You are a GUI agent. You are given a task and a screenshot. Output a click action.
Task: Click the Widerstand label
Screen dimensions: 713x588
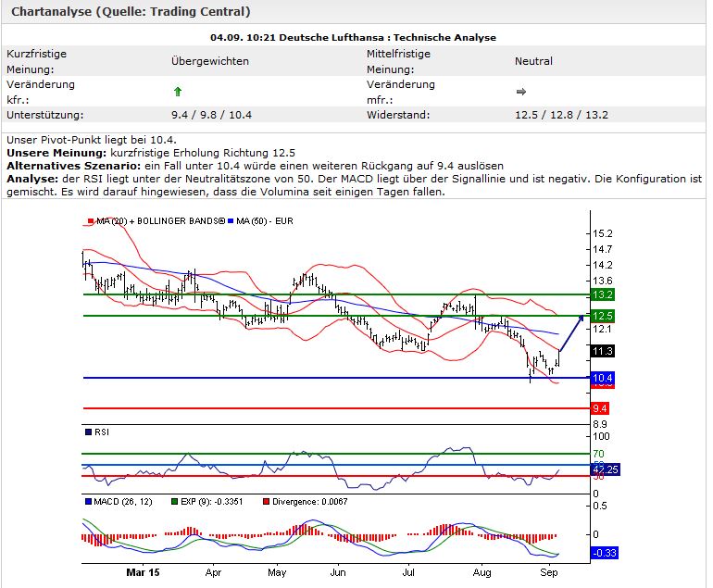398,115
